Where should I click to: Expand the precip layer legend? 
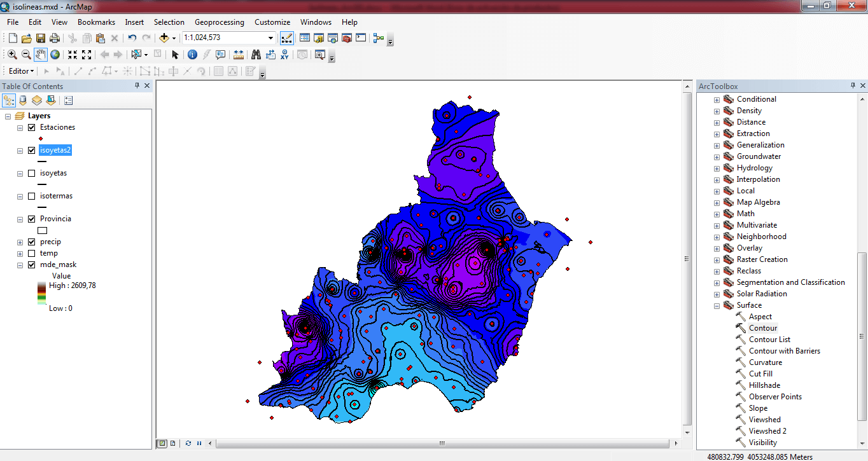click(20, 242)
